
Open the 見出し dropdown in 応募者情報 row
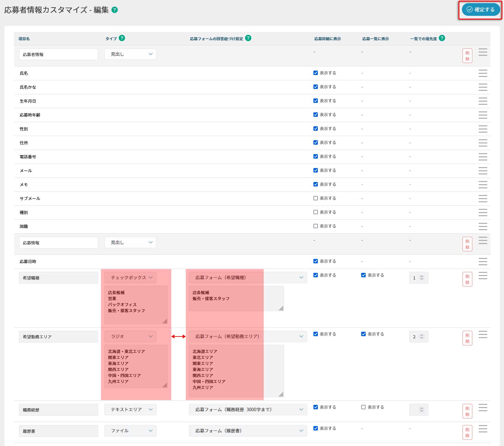tap(130, 54)
